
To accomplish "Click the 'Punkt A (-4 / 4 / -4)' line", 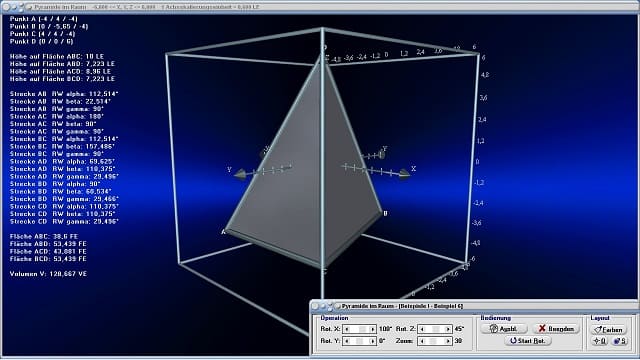I will coord(44,19).
